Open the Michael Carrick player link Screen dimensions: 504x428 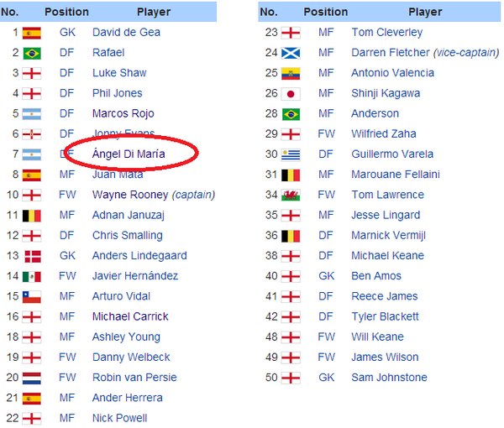pyautogui.click(x=130, y=316)
